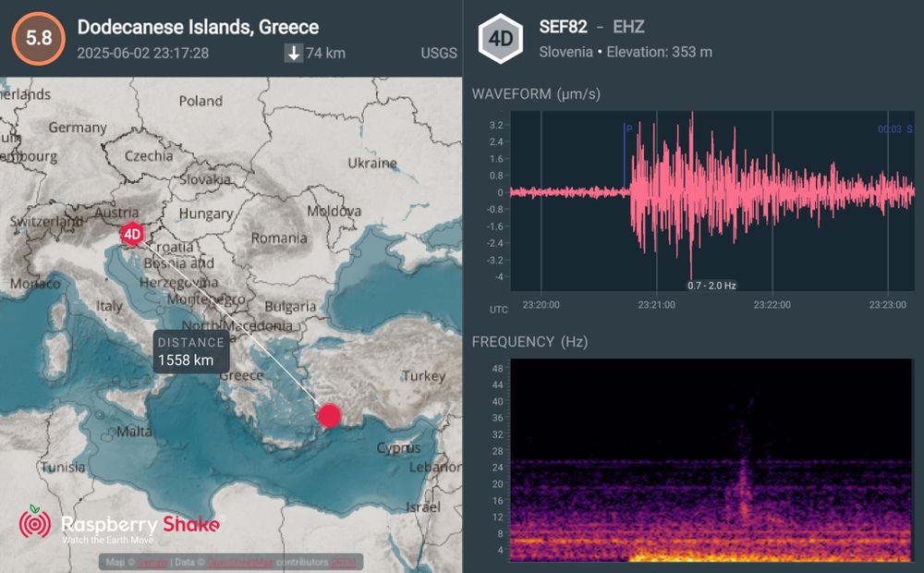Click the DISTANCE 1558 km tooltip

[191, 351]
